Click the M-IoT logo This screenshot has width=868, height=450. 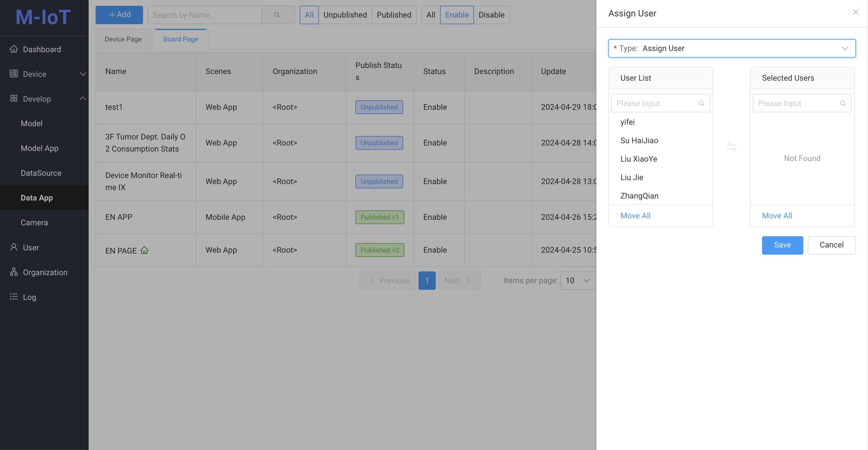43,17
